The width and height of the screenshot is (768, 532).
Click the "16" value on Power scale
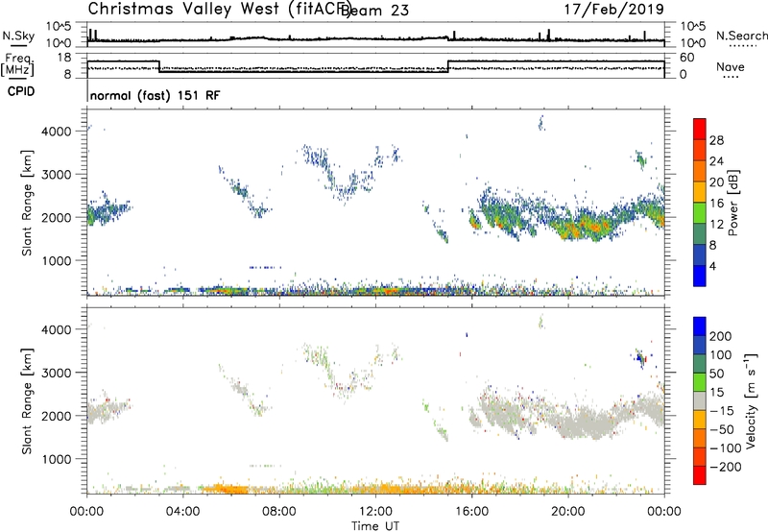coord(716,204)
